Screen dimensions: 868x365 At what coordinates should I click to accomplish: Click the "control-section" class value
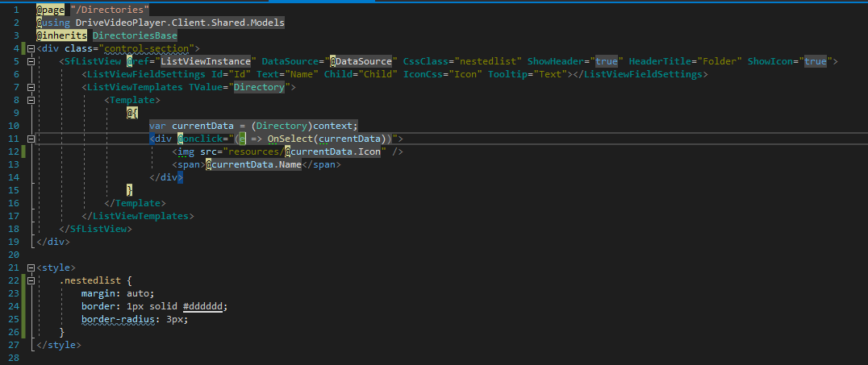147,48
